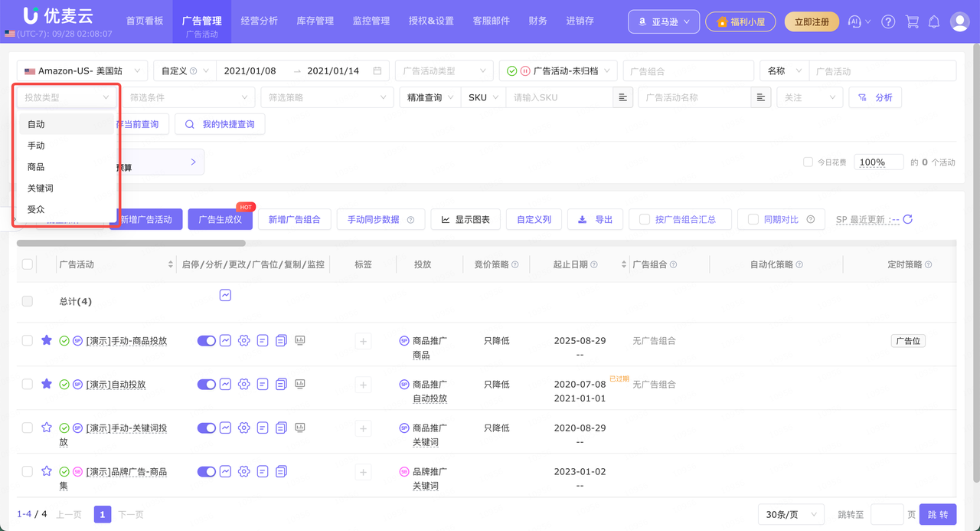Viewport: 980px width, 531px height.
Task: Open the 精准查询 dropdown
Action: [430, 97]
